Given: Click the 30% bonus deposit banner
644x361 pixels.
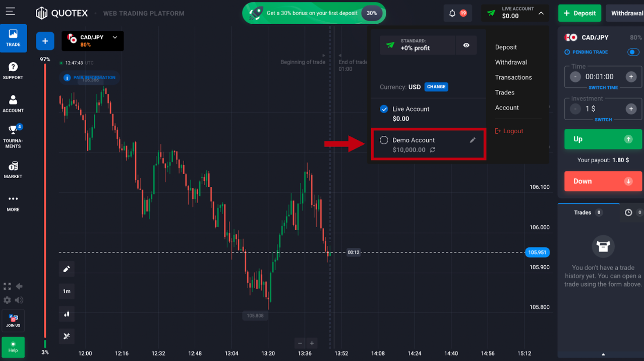Looking at the screenshot, I should click(x=314, y=13).
